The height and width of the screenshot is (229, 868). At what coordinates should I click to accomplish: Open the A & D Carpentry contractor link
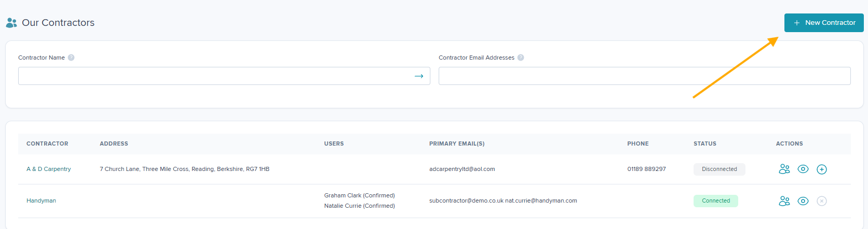pos(49,169)
